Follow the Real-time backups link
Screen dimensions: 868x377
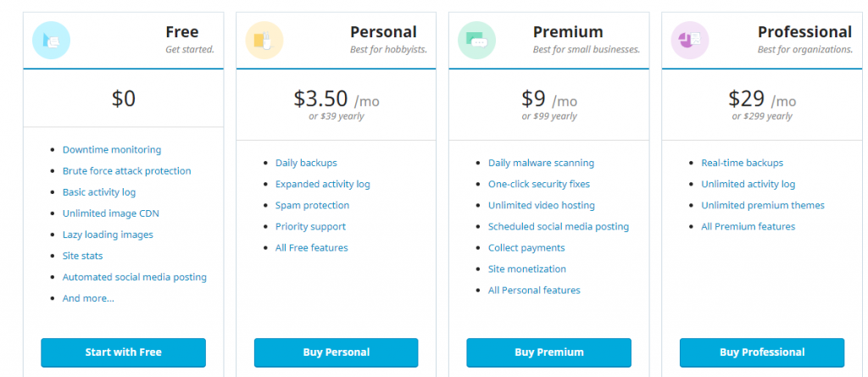click(x=742, y=163)
